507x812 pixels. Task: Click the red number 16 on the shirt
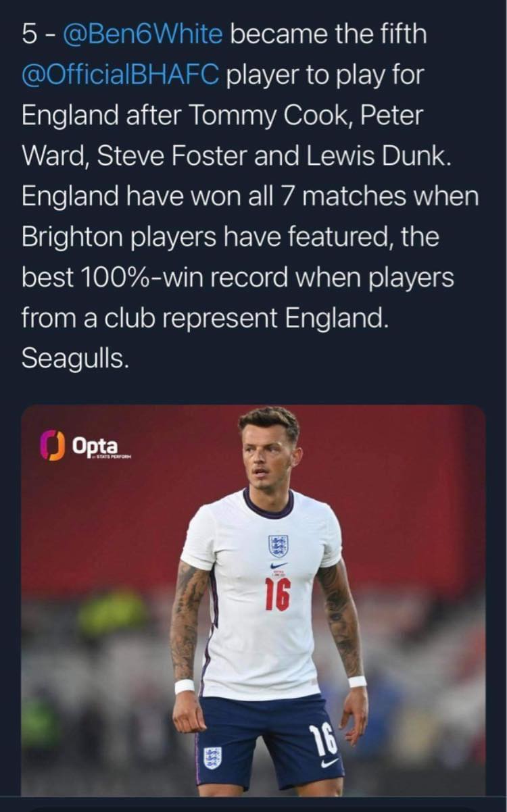pyautogui.click(x=277, y=594)
